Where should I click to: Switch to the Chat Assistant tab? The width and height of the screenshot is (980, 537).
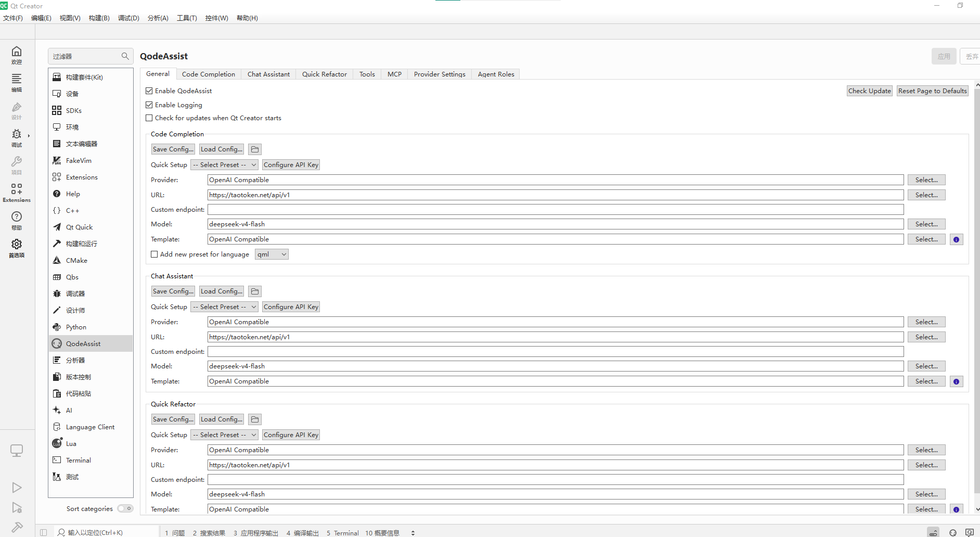point(268,74)
